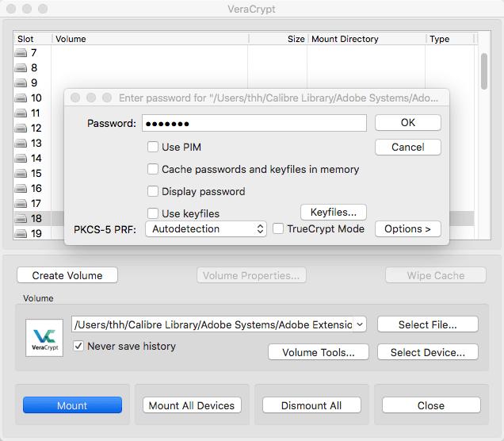Enable the Use PIM checkbox
The image size is (504, 441).
click(153, 147)
